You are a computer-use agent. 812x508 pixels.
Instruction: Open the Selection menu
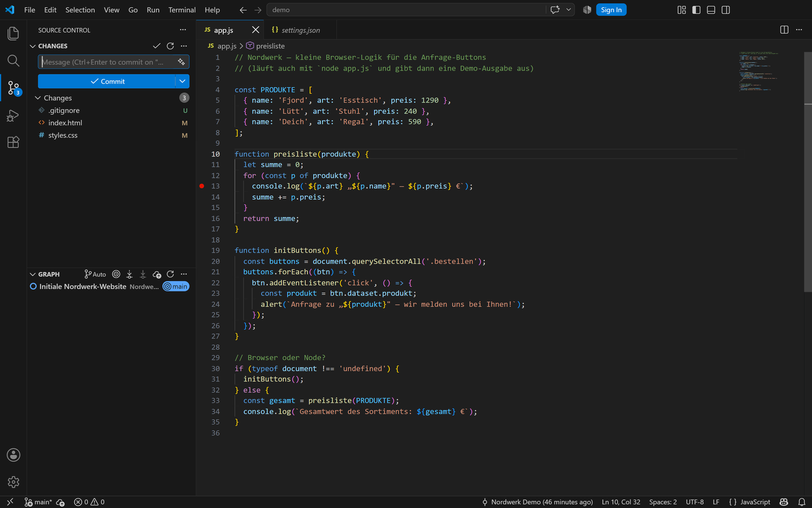[x=80, y=10]
